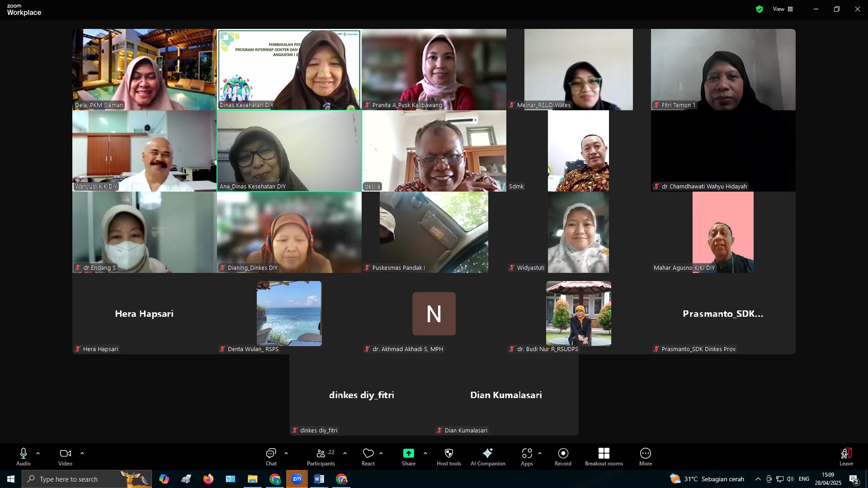The image size is (868, 488).
Task: Open Copilot from the taskbar
Action: point(164,479)
